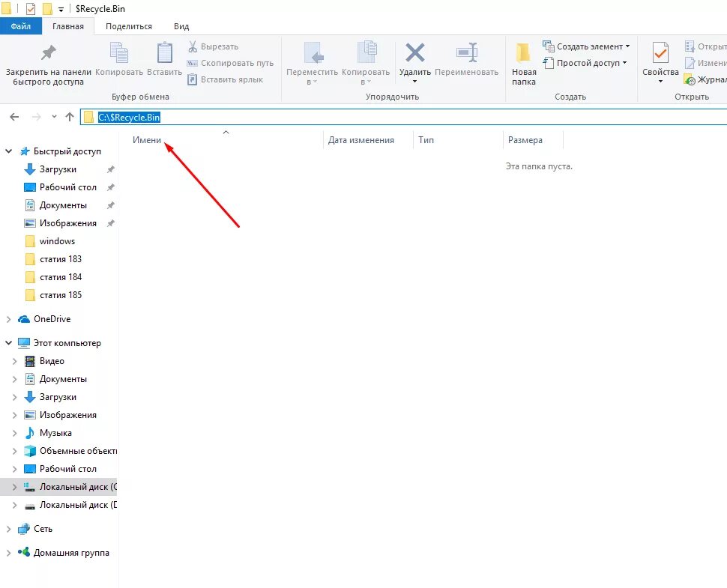Click the address bar path field
The image size is (727, 588).
click(x=403, y=118)
